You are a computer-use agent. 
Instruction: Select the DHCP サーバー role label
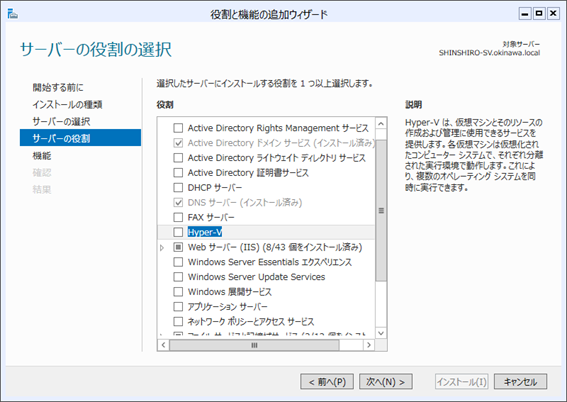coord(215,188)
